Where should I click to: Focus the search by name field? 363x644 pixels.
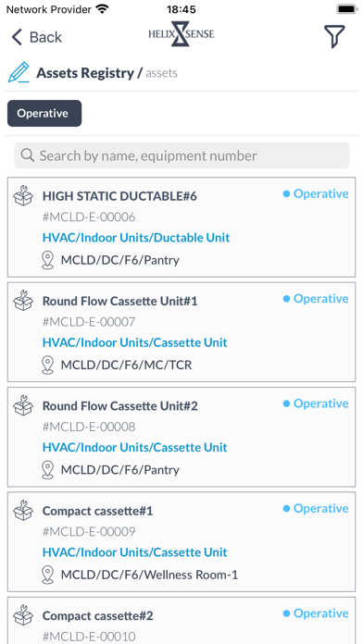pos(181,155)
